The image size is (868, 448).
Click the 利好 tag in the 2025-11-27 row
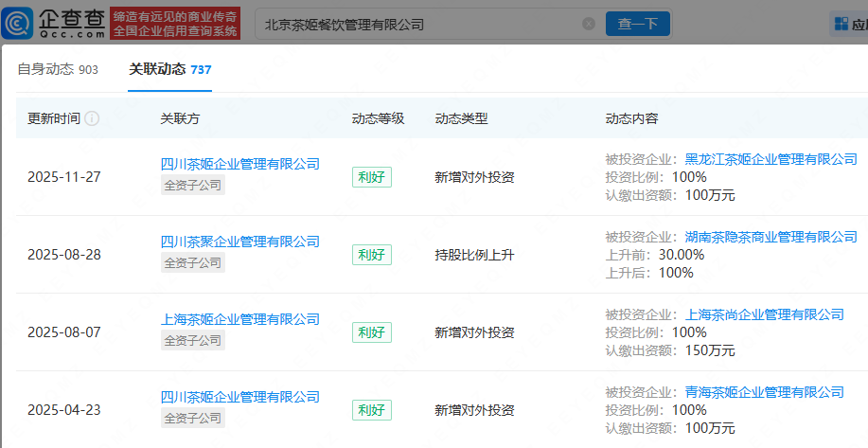click(371, 177)
